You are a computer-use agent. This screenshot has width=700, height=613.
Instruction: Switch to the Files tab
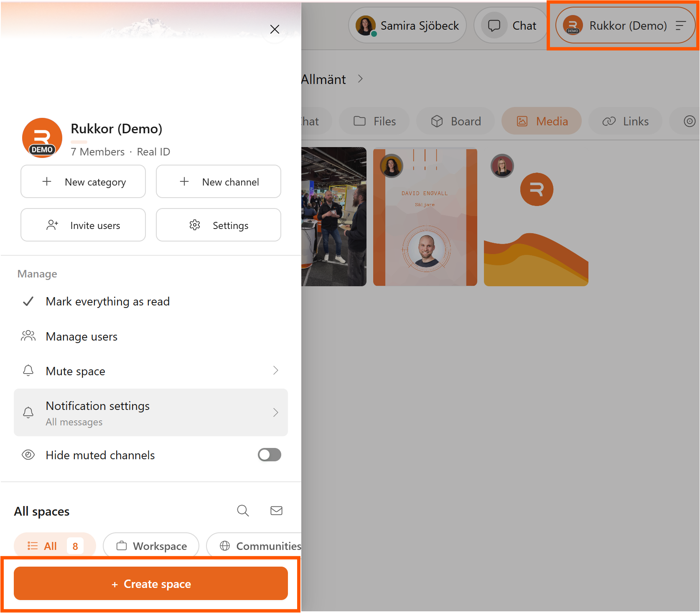[374, 121]
